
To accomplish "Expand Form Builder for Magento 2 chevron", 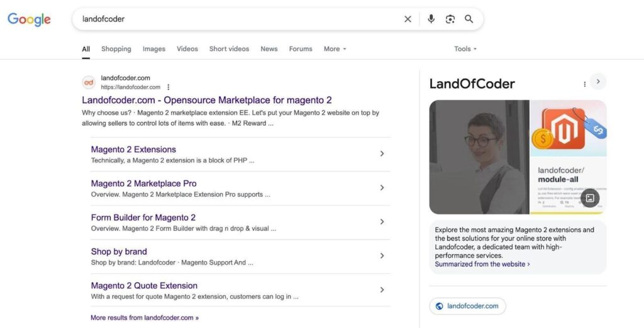I will click(382, 222).
